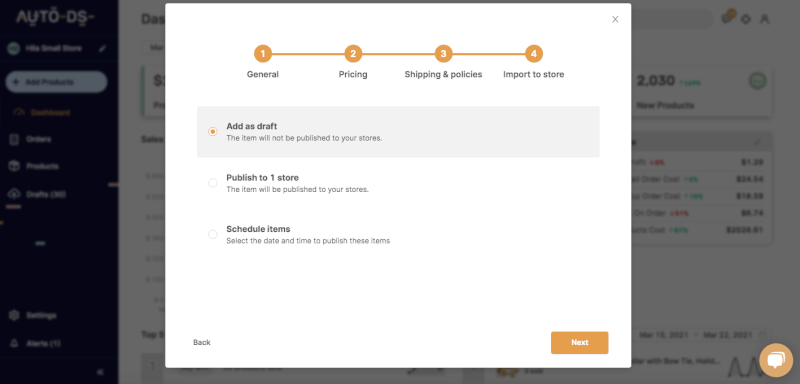Open the Products box icon in sidebar
The width and height of the screenshot is (800, 384).
click(x=14, y=166)
